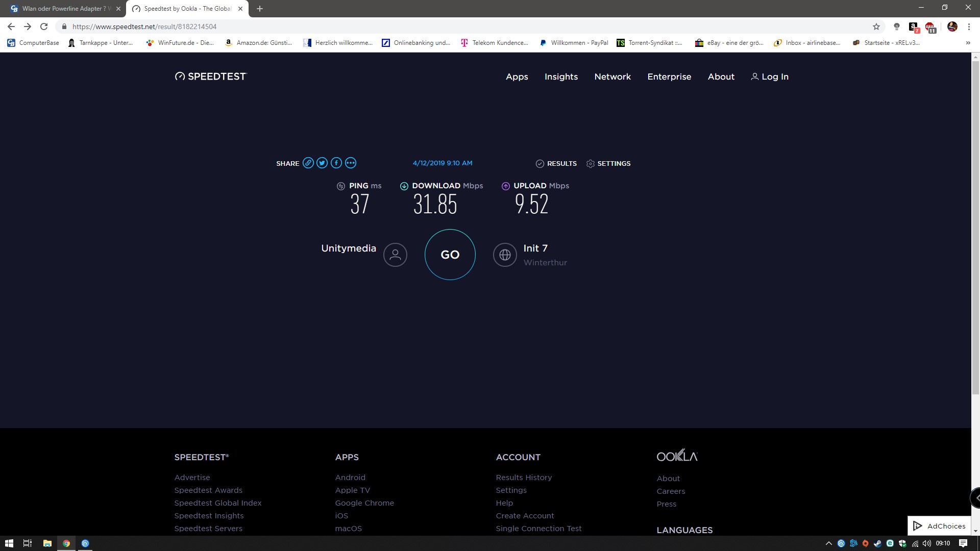The height and width of the screenshot is (551, 980).
Task: Share the result on Facebook
Action: click(x=336, y=163)
